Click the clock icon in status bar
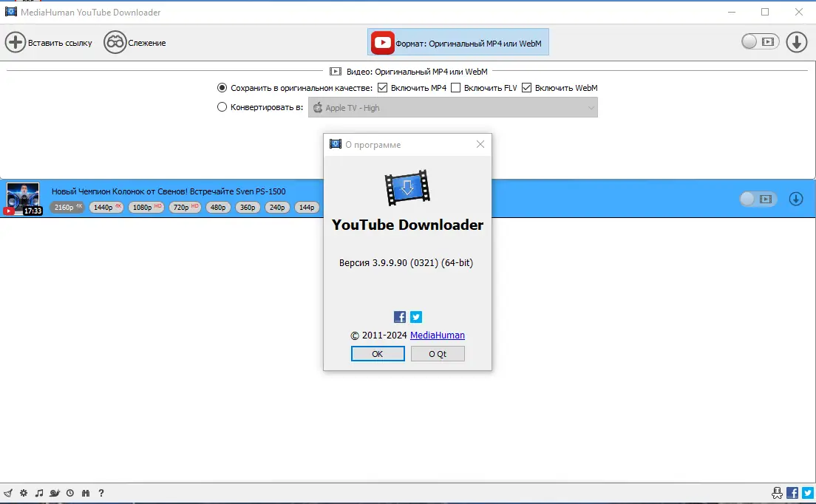Viewport: 816px width, 504px height. point(69,493)
